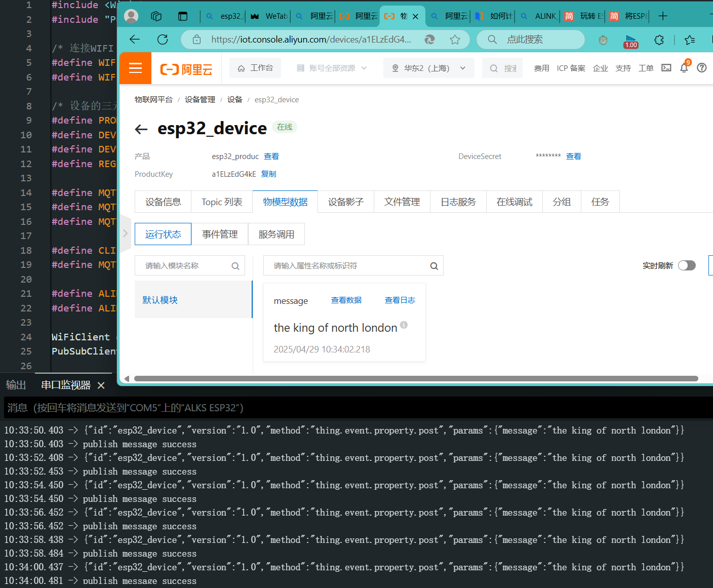
Task: Switch to the 任务 tab
Action: click(601, 202)
